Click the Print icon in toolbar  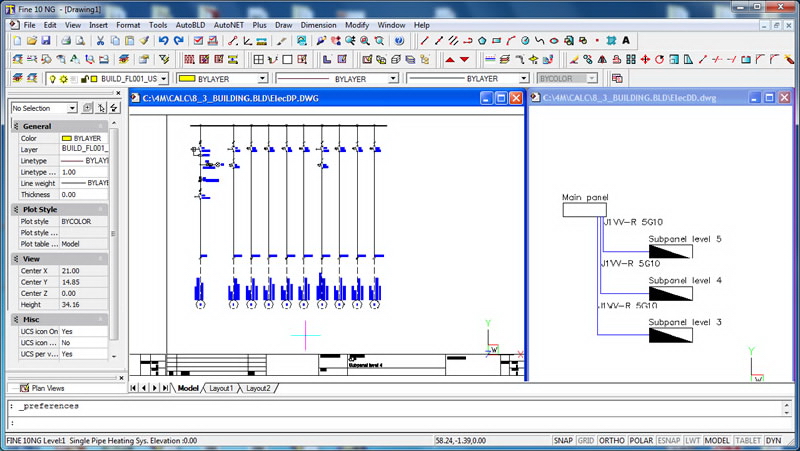point(66,41)
